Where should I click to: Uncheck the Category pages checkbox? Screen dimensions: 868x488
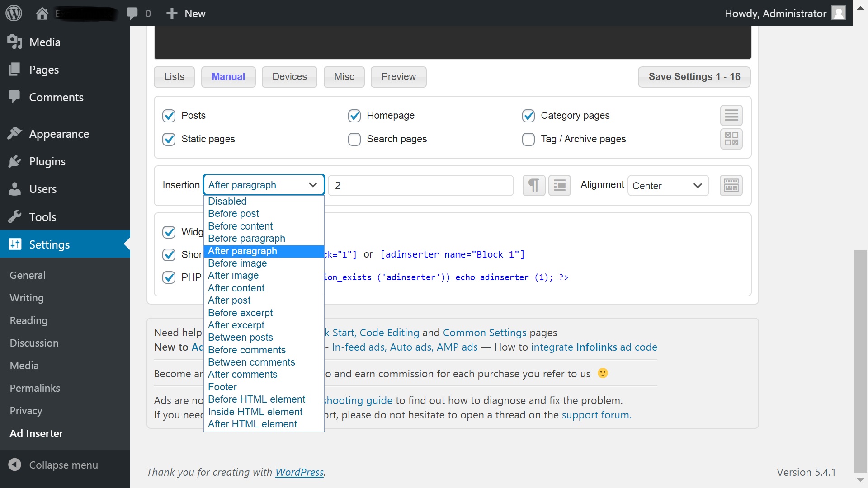pos(528,116)
